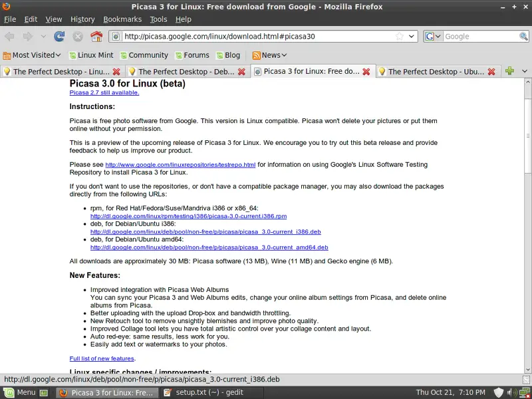Image resolution: width=532 pixels, height=399 pixels.
Task: Click the magnifier search button
Action: pos(523,37)
